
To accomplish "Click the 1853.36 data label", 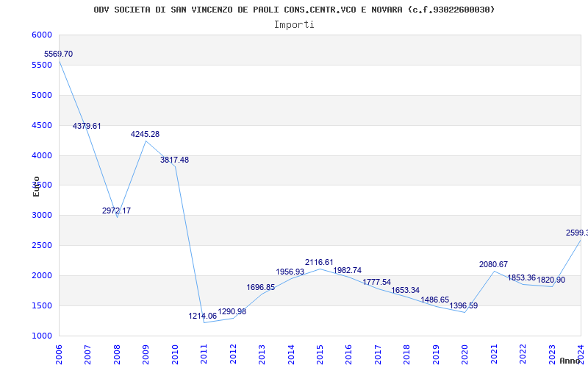I will point(522,278).
